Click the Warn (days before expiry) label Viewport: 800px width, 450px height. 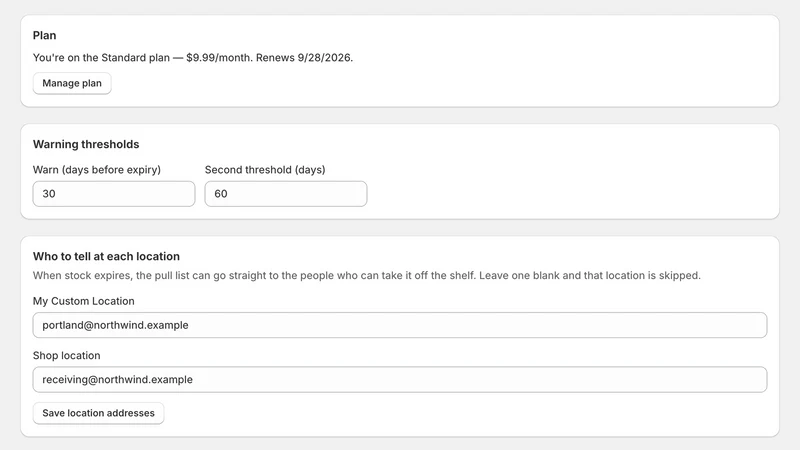(97, 170)
